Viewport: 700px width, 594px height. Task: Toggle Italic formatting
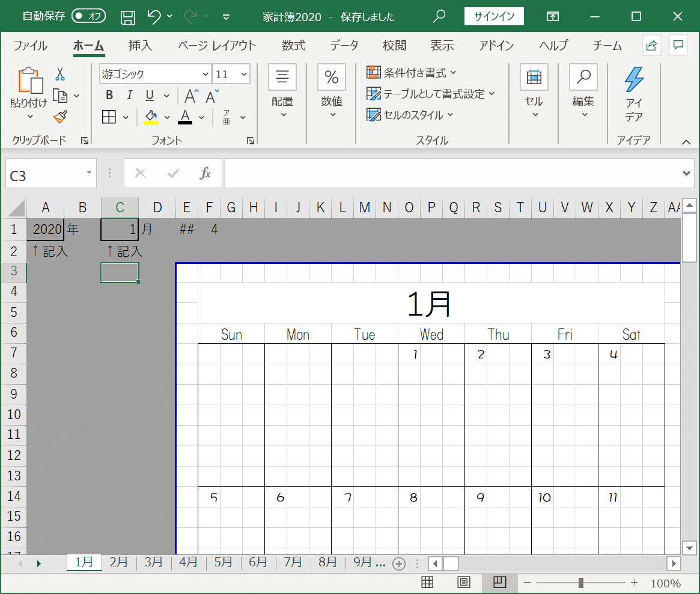click(x=129, y=96)
